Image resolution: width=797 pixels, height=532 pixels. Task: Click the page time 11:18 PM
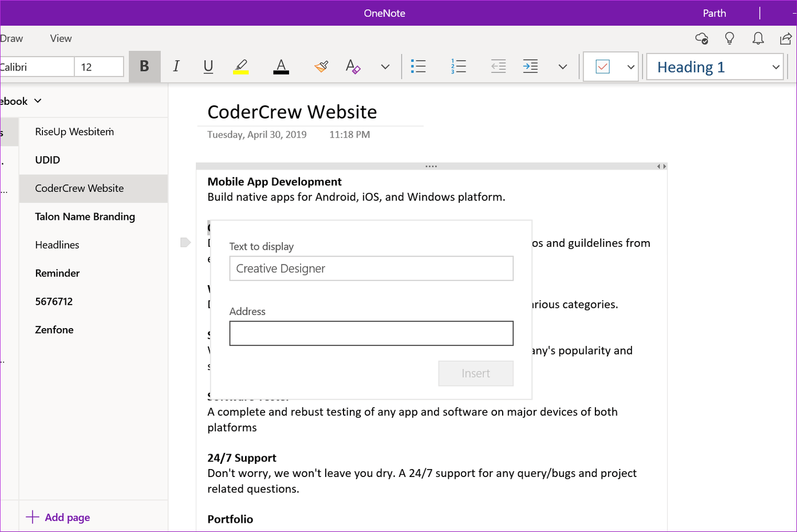(349, 135)
